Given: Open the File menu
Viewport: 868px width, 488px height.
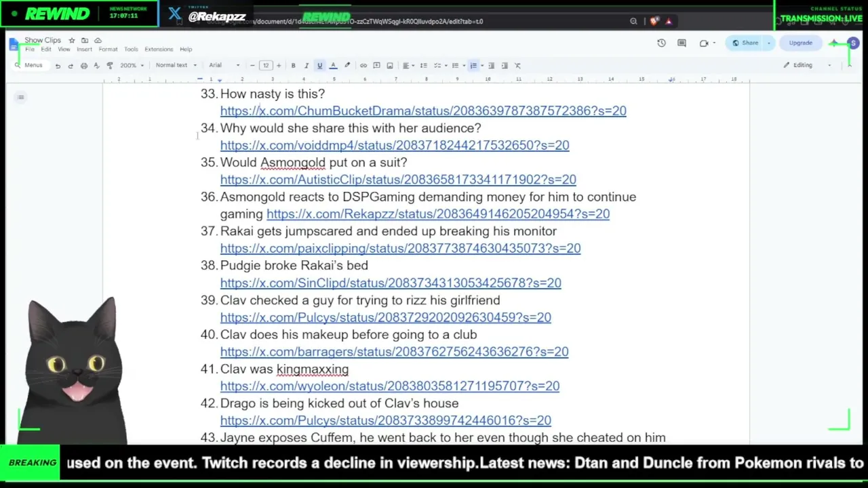Looking at the screenshot, I should [30, 49].
